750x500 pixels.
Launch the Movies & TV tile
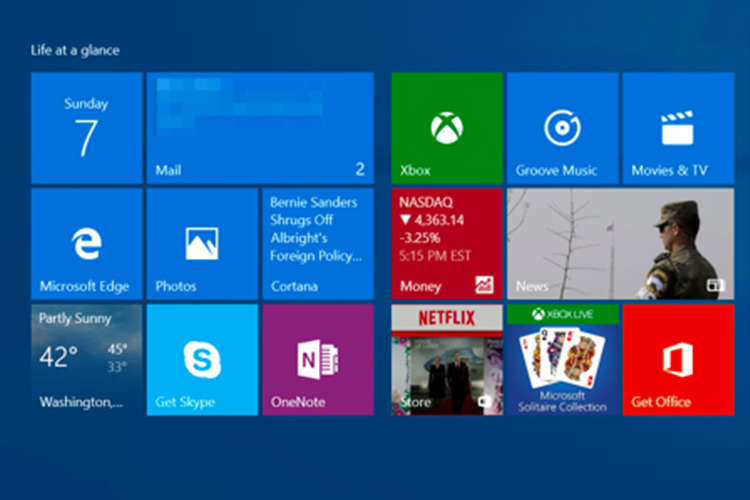pos(679,128)
